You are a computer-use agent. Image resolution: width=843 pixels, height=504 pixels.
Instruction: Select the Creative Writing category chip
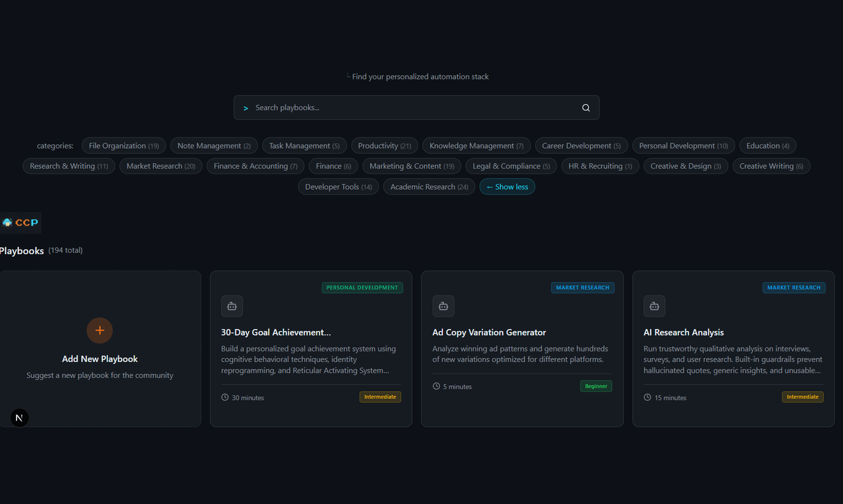771,166
